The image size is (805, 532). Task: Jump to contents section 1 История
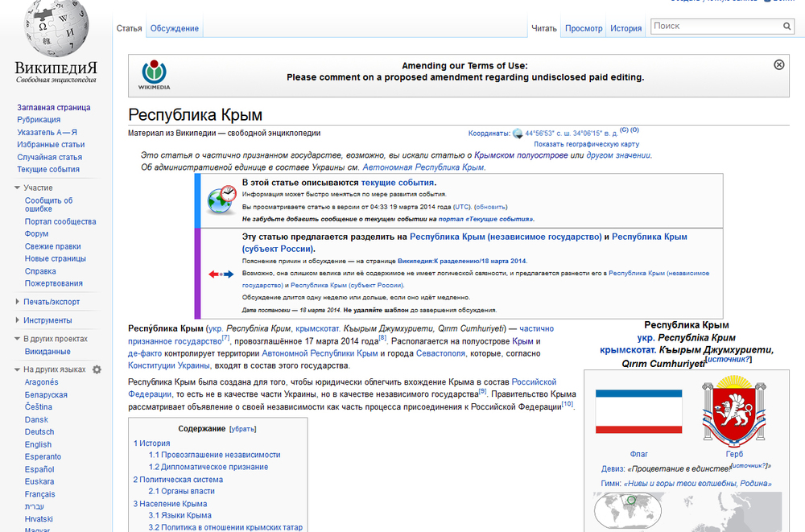click(x=152, y=443)
